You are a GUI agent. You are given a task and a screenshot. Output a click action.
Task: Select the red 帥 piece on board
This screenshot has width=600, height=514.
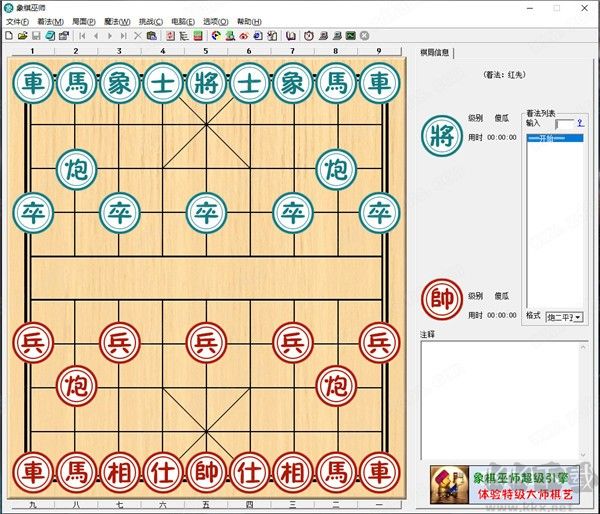click(206, 470)
